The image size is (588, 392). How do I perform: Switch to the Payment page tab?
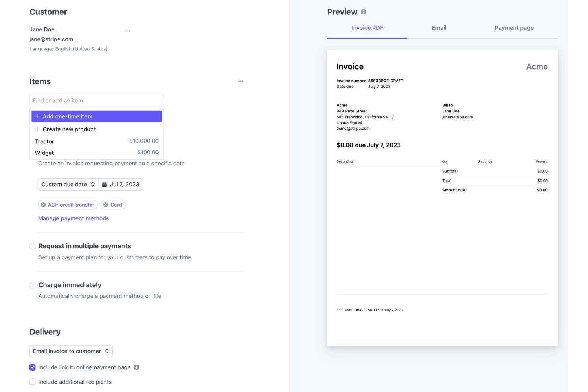(x=514, y=28)
